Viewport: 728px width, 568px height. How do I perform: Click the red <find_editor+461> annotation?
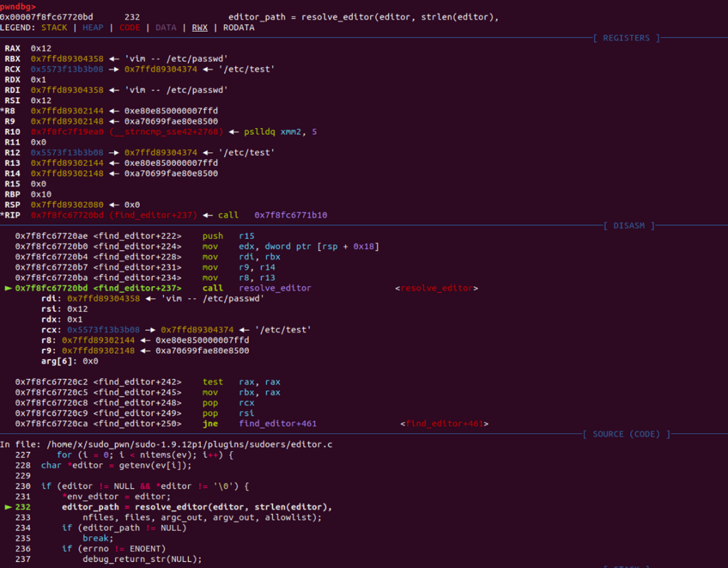444,424
